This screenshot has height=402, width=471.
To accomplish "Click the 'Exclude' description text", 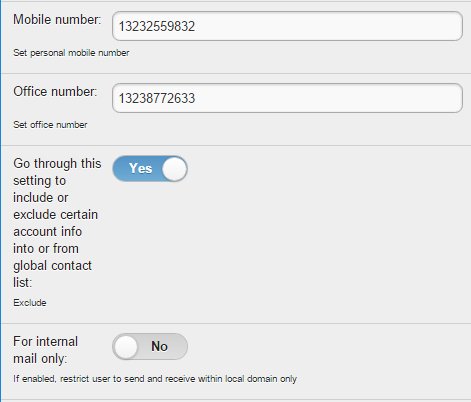I will coord(30,303).
